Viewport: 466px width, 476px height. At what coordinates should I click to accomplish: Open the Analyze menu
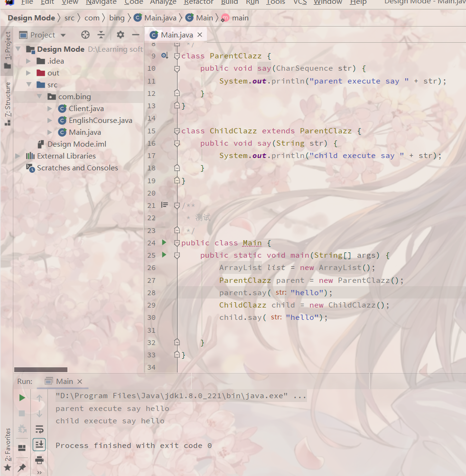coord(163,2)
